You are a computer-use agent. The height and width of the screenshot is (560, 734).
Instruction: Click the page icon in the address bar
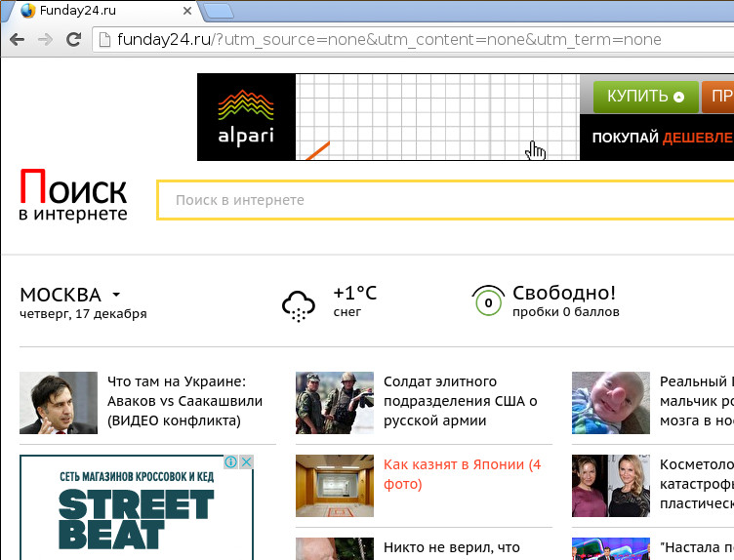[104, 40]
